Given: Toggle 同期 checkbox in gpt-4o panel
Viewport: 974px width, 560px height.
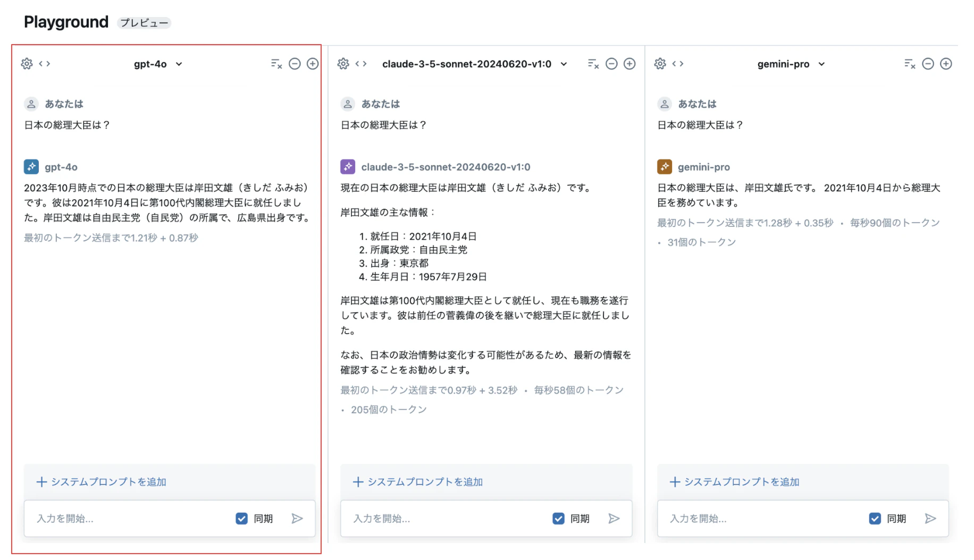Looking at the screenshot, I should 241,519.
